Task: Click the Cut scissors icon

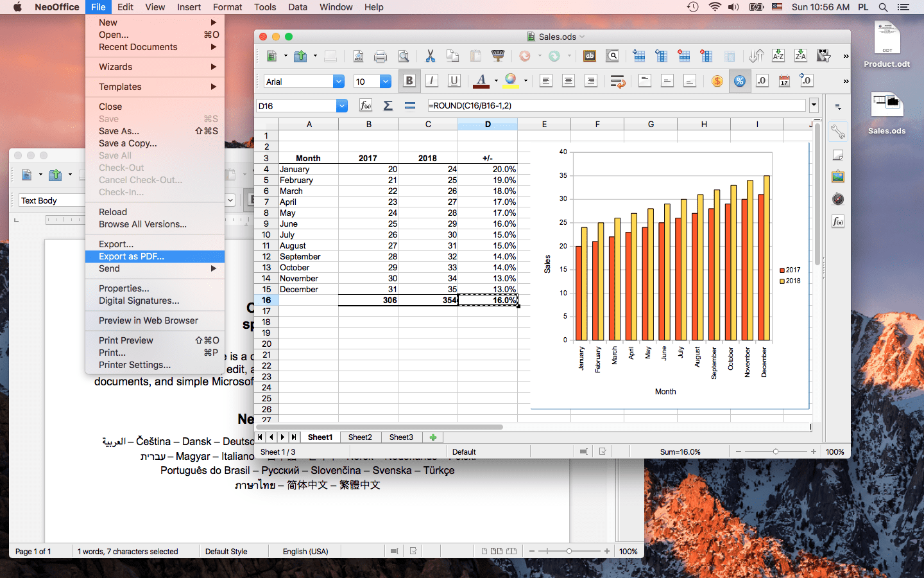Action: click(430, 57)
